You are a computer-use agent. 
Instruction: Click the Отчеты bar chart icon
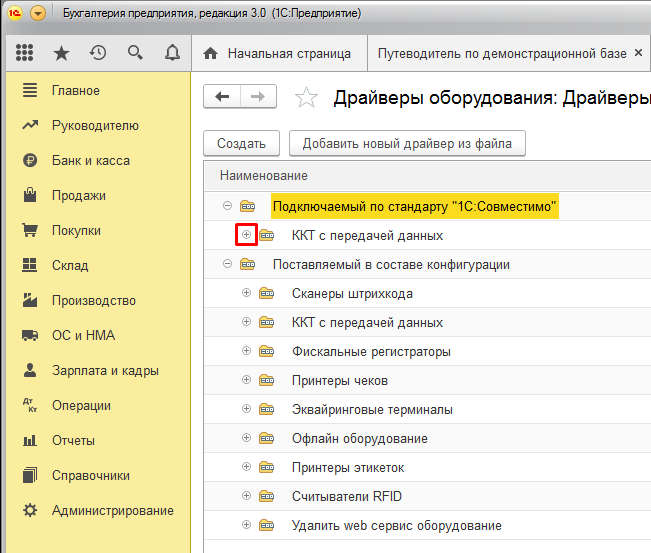[x=30, y=440]
